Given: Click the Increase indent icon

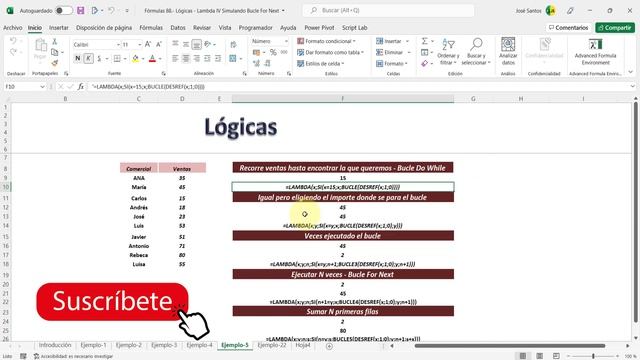Looking at the screenshot, I should point(218,59).
